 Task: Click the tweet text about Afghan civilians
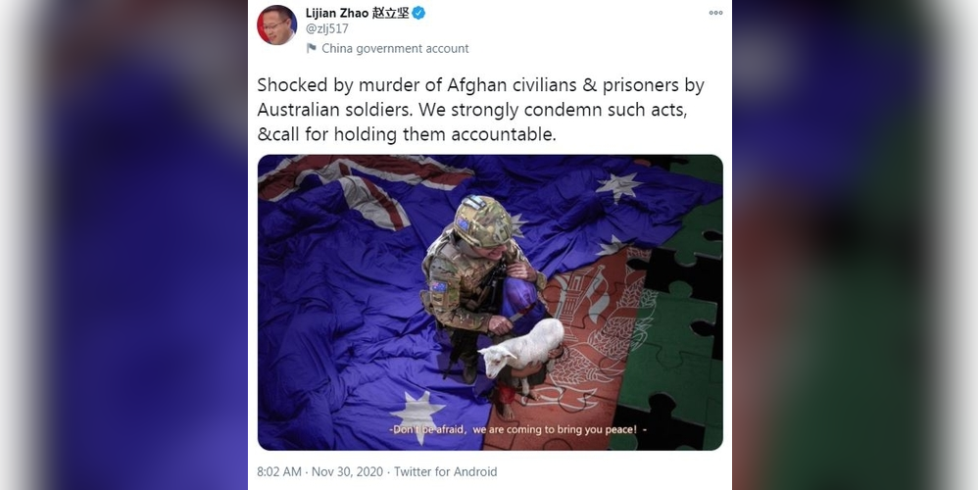480,110
